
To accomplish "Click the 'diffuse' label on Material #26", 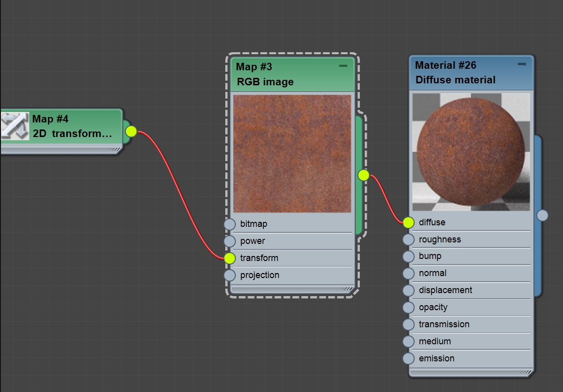I will pos(432,222).
